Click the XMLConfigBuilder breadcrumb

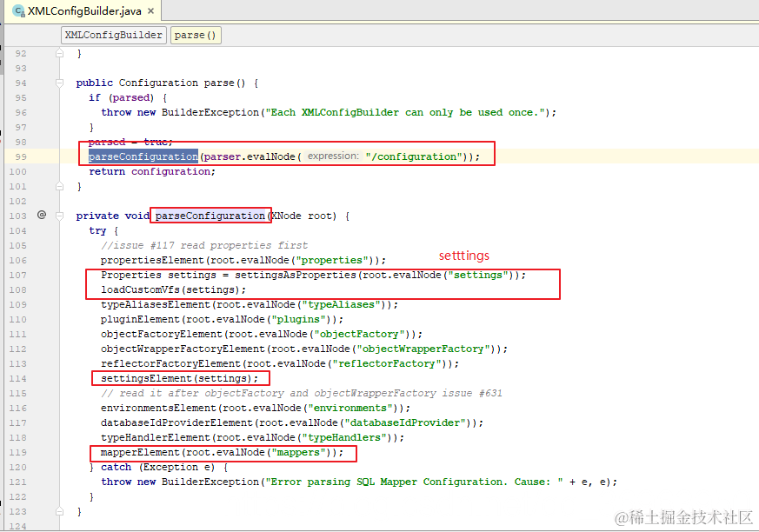point(114,36)
